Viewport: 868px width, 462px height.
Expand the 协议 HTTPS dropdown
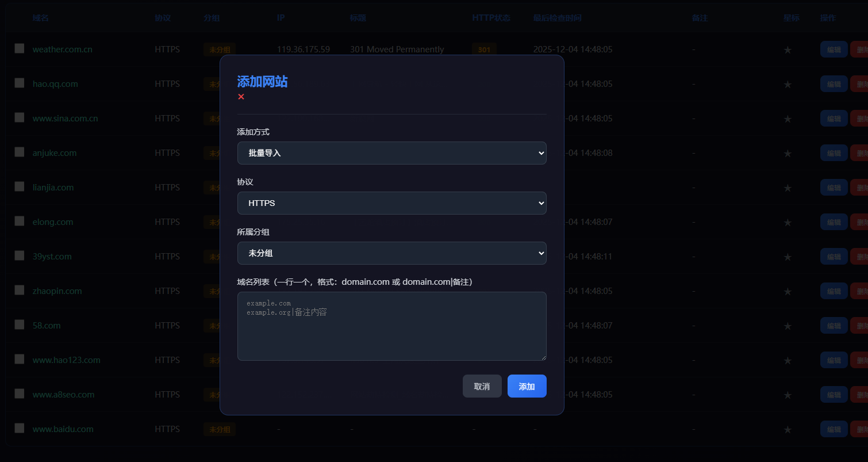[391, 203]
